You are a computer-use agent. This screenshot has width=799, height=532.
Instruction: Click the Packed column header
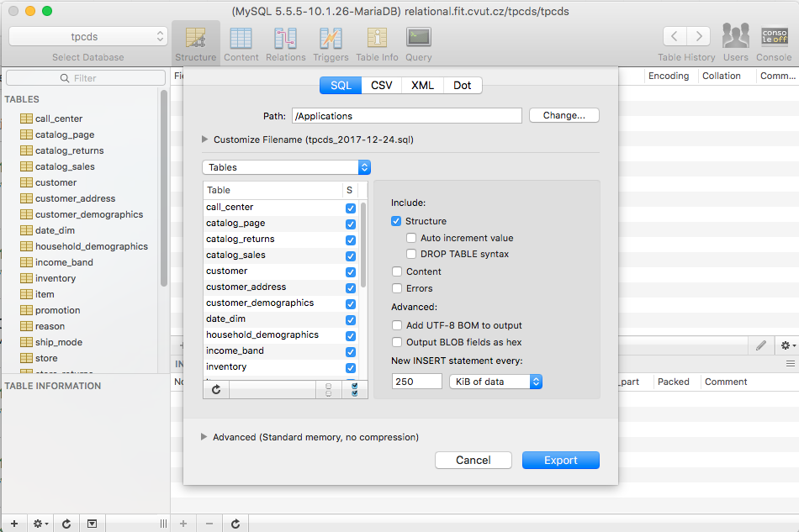673,382
